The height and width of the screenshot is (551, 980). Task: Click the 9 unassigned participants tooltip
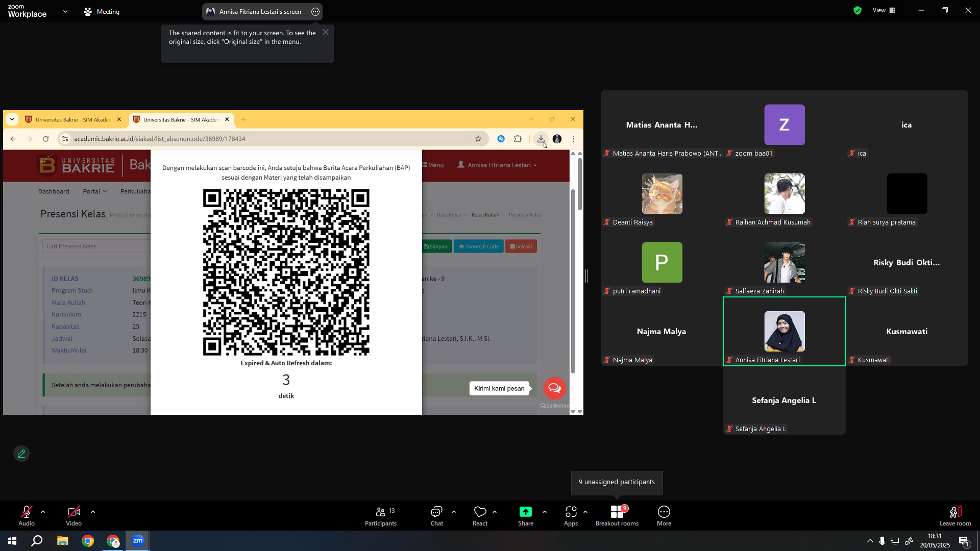[617, 482]
